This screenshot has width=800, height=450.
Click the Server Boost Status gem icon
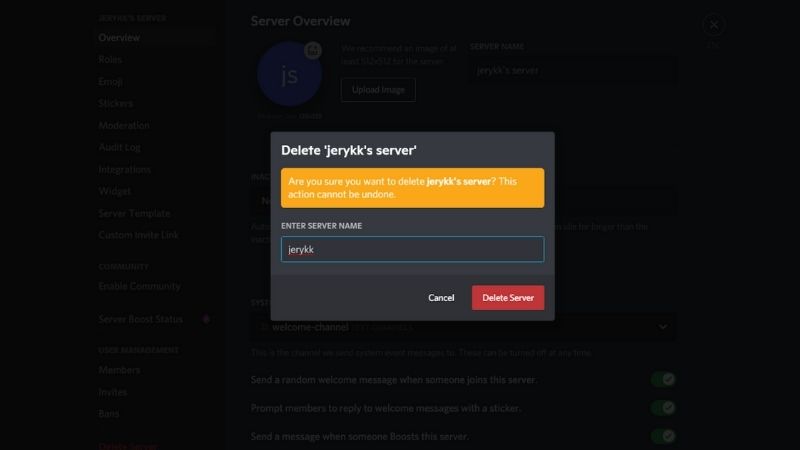(x=206, y=319)
